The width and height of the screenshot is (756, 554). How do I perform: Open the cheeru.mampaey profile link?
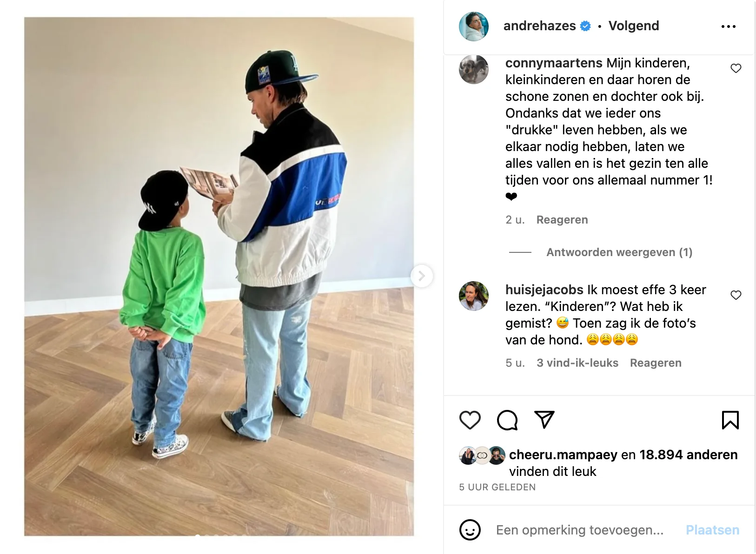(x=563, y=455)
